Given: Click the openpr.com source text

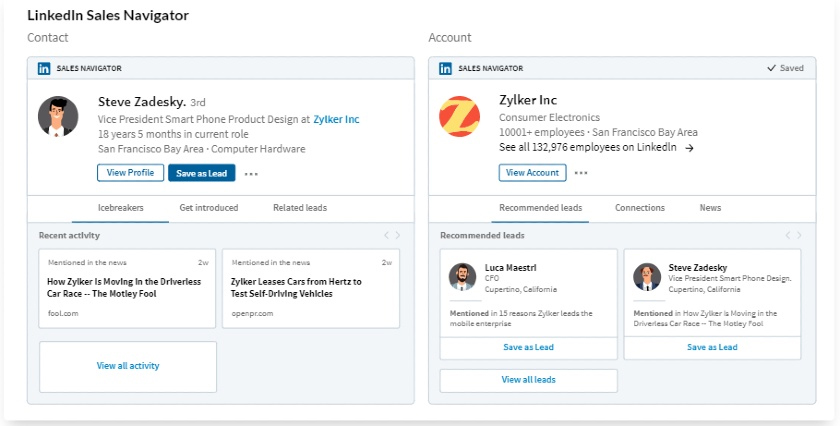Looking at the screenshot, I should pyautogui.click(x=252, y=313).
